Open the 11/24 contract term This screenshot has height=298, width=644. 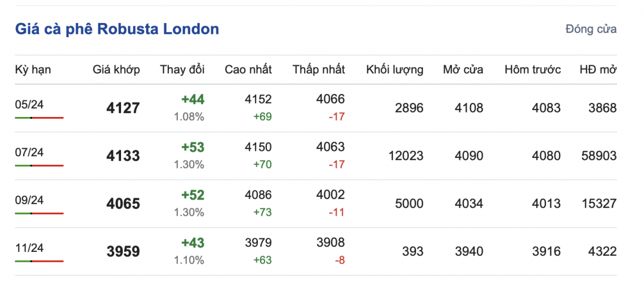click(29, 248)
